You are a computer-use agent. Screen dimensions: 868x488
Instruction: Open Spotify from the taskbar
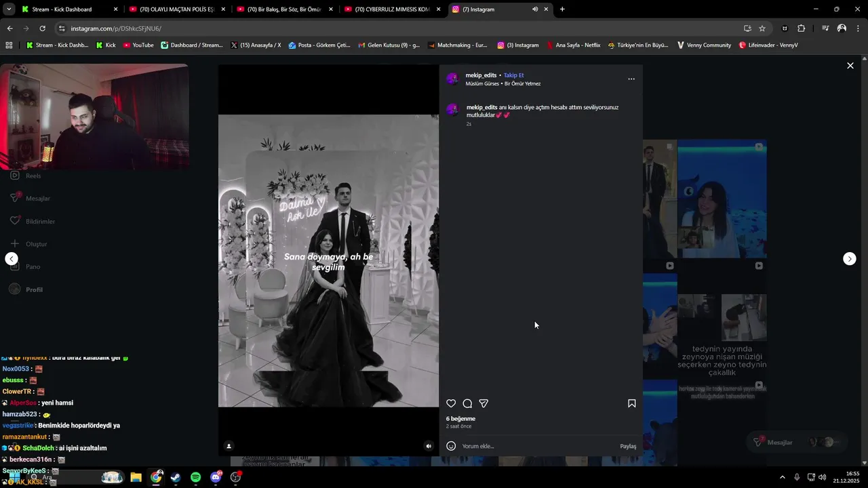(x=195, y=477)
